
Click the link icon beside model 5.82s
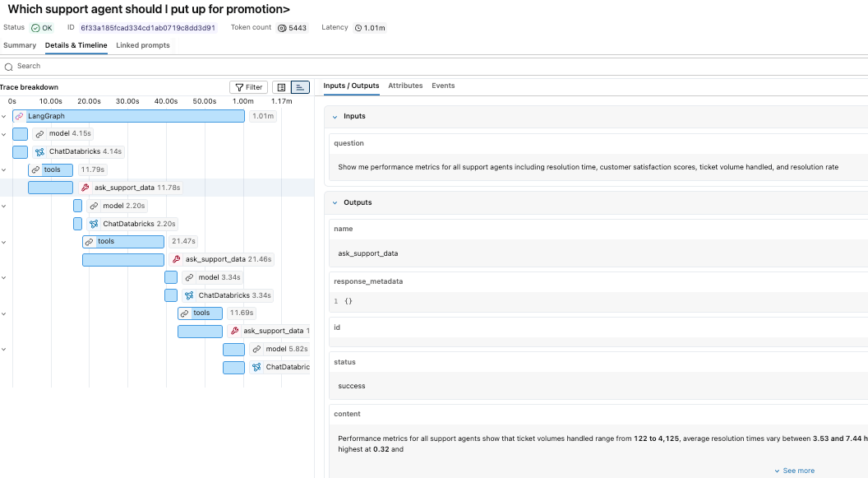(256, 350)
